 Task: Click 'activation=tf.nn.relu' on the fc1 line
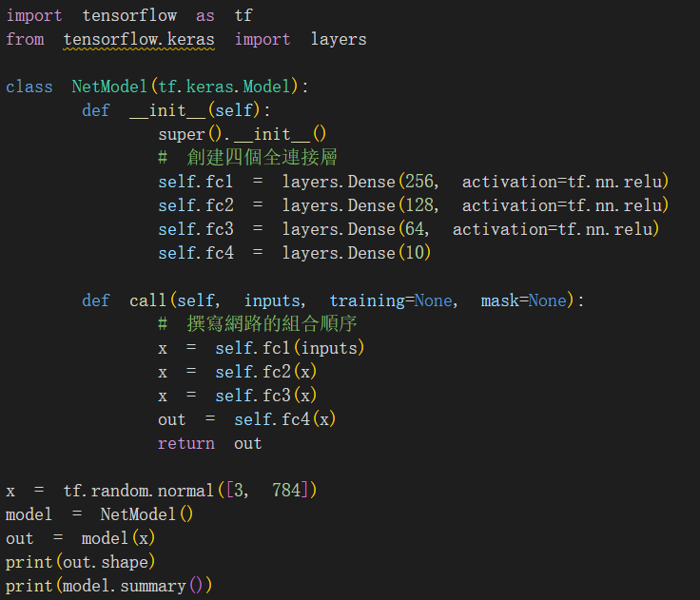coord(562,182)
